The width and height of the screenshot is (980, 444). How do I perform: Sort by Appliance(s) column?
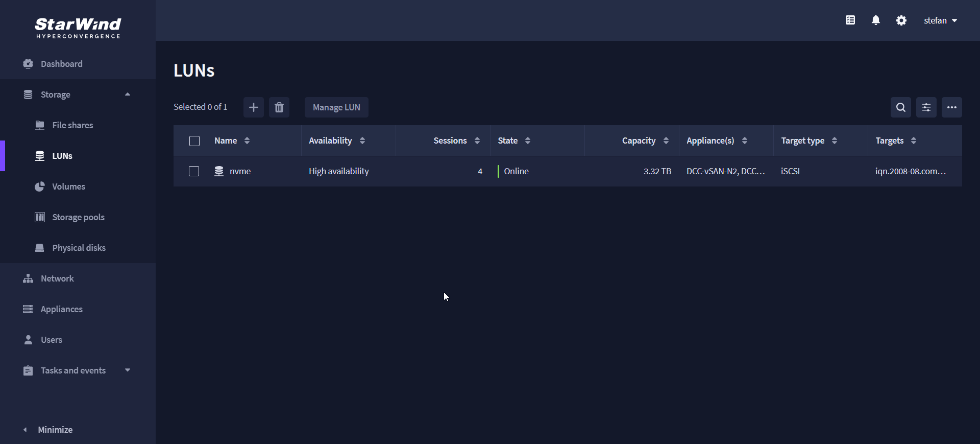745,141
